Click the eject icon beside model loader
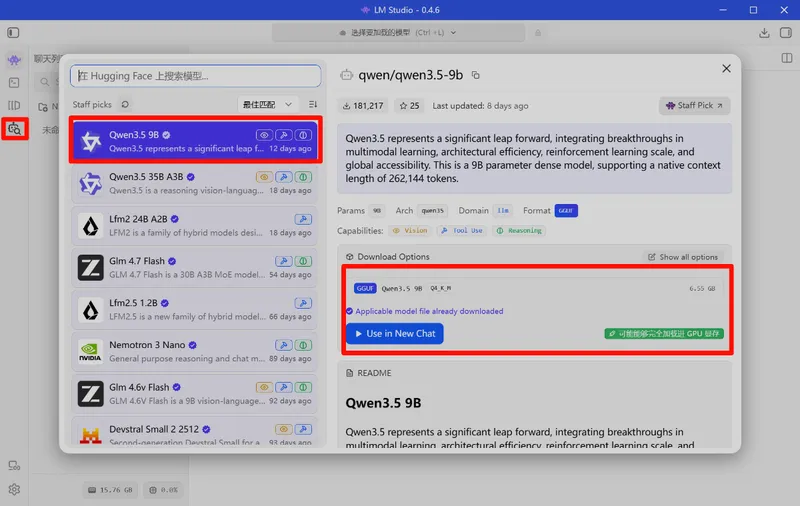 537,33
